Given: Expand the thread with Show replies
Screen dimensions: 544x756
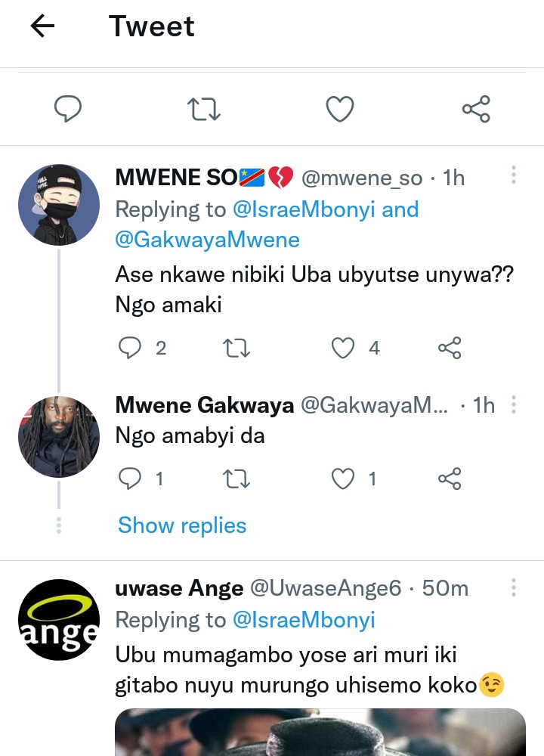Looking at the screenshot, I should [x=182, y=525].
